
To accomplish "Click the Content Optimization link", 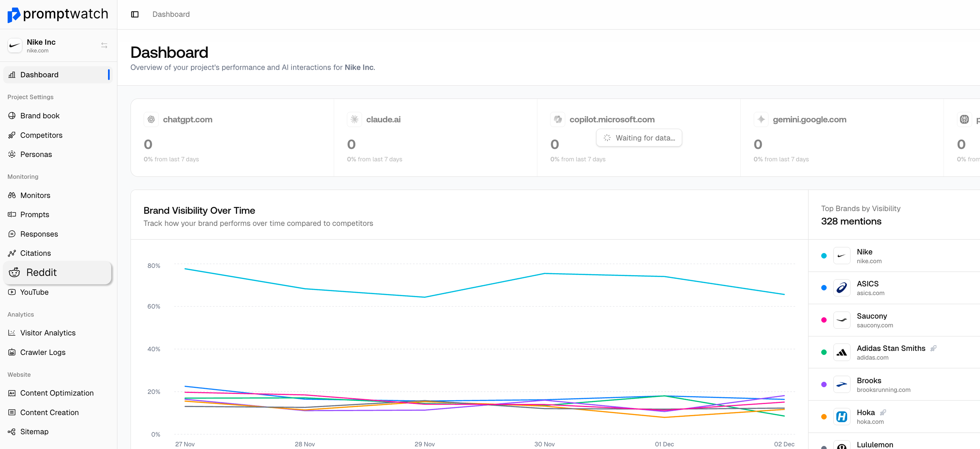I will tap(57, 393).
